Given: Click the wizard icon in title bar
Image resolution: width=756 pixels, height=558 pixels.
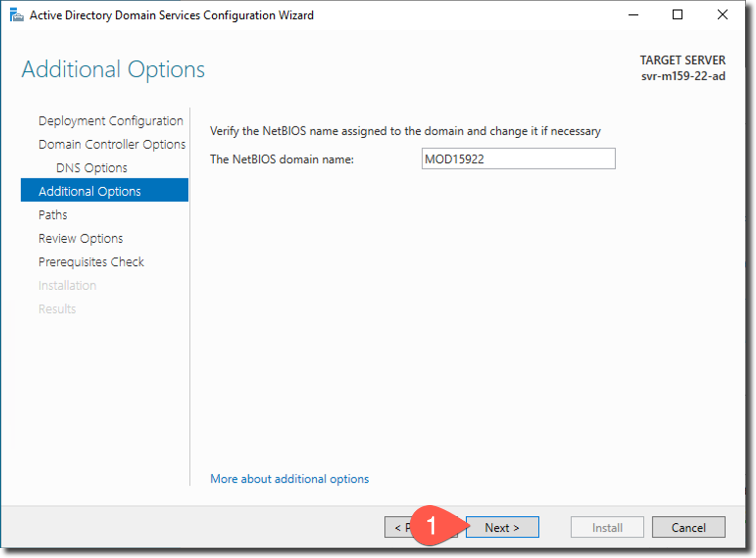Looking at the screenshot, I should tap(16, 15).
